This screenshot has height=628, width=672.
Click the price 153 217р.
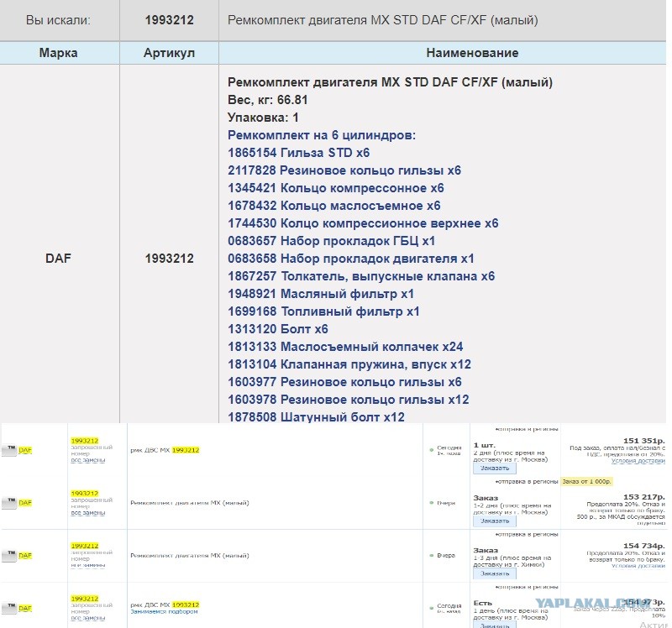click(x=644, y=497)
